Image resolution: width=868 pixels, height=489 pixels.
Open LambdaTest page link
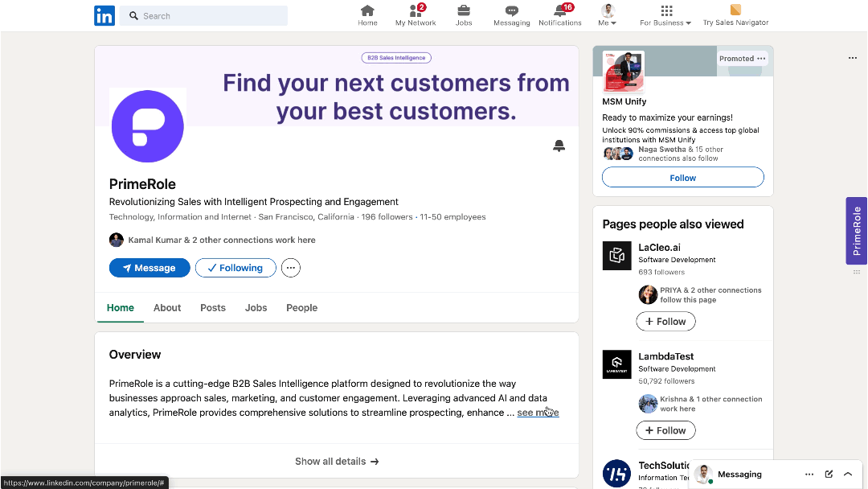pyautogui.click(x=666, y=356)
